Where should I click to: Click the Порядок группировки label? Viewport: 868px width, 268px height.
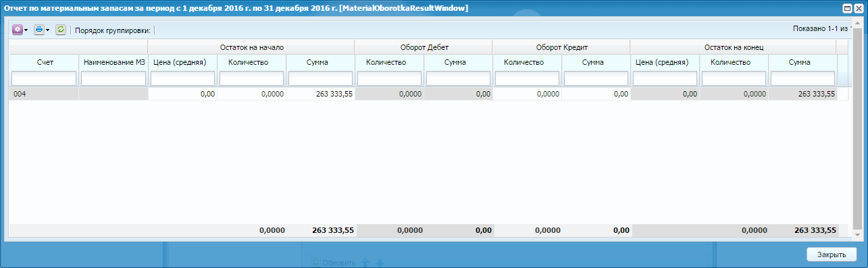tap(113, 30)
